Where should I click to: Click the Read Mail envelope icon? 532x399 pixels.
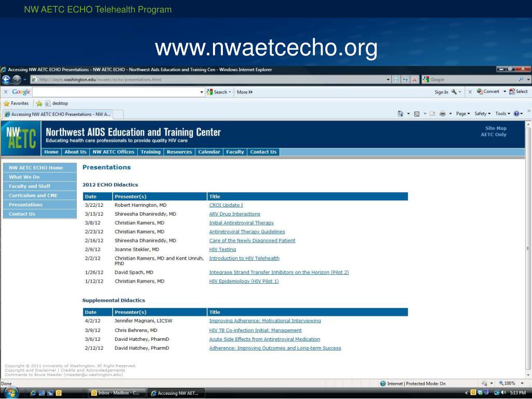432,114
